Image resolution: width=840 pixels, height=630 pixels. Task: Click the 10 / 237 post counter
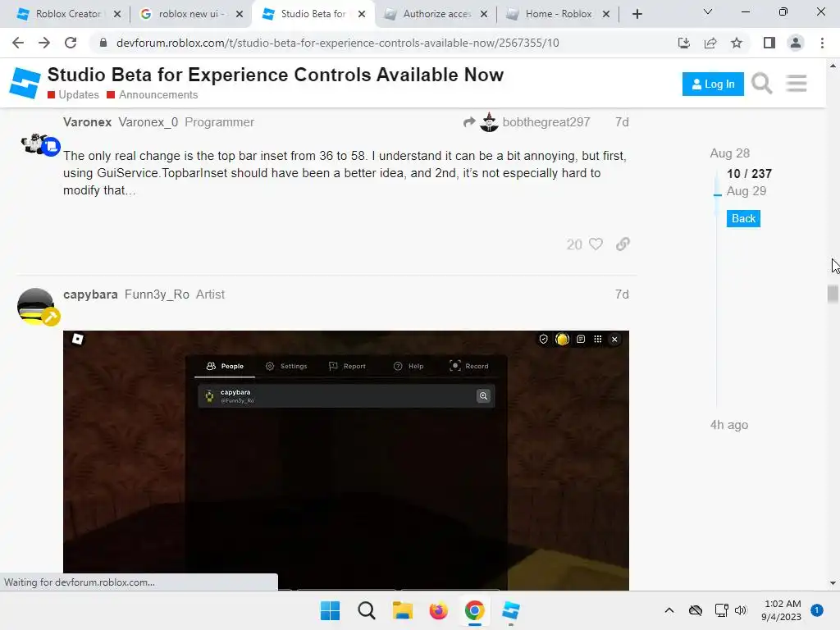point(749,174)
